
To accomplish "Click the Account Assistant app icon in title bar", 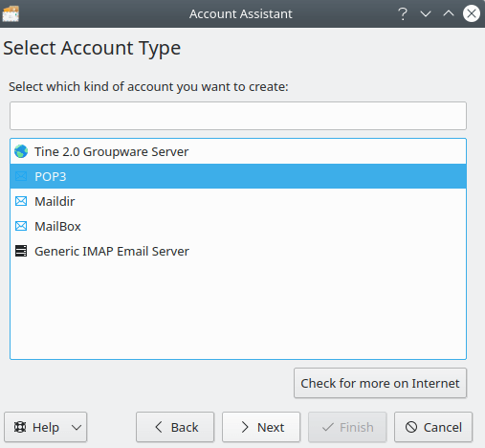I will [11, 13].
